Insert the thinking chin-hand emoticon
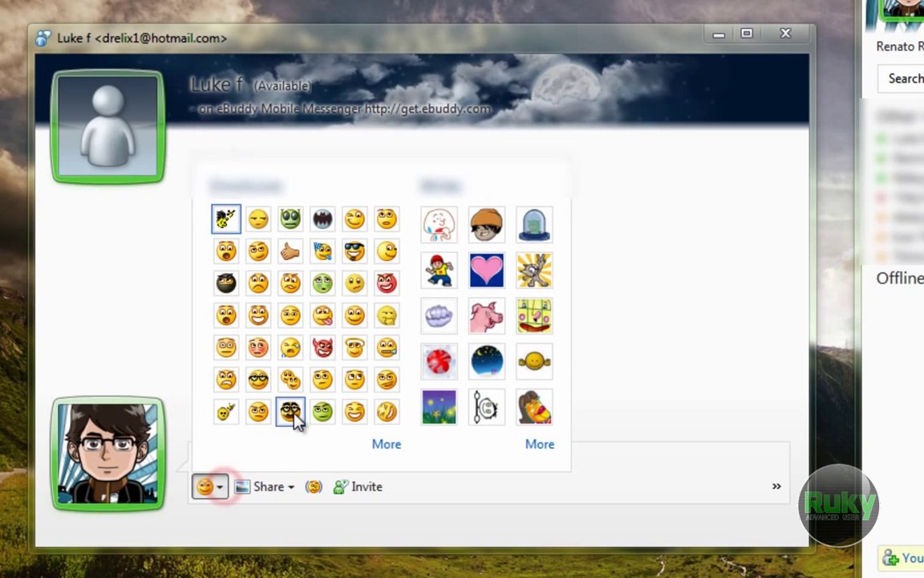Screen dimensions: 924x578 (387, 315)
